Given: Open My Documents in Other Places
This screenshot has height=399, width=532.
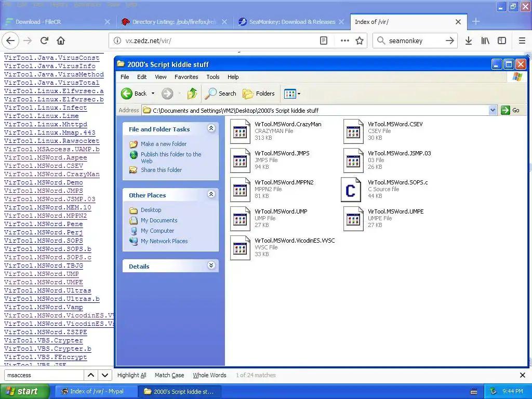Looking at the screenshot, I should (x=159, y=220).
